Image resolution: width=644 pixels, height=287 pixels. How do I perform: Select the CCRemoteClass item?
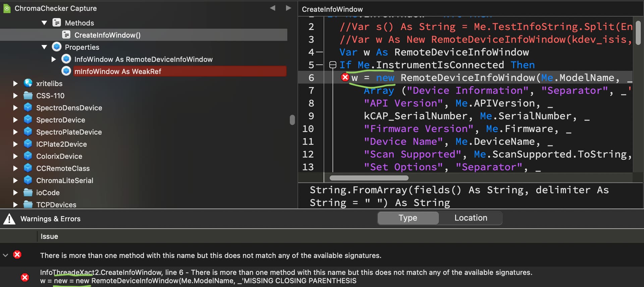[63, 168]
